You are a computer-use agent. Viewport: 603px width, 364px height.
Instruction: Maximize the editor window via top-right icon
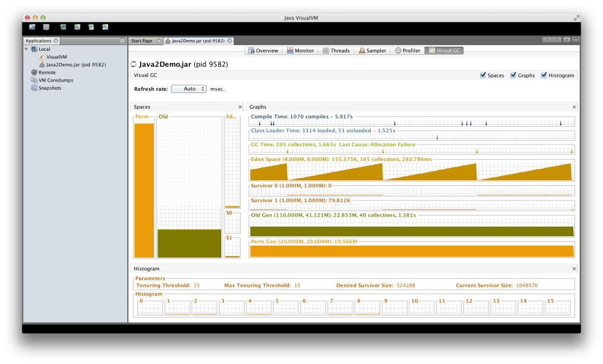pos(576,40)
